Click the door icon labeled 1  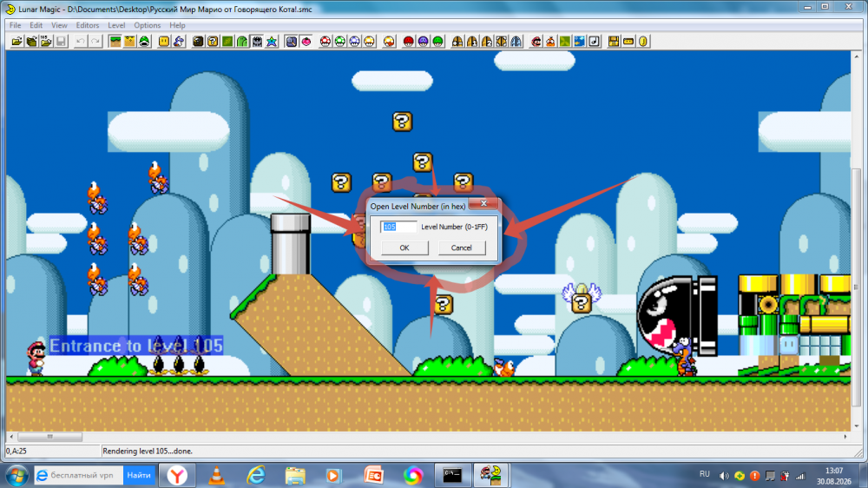472,42
